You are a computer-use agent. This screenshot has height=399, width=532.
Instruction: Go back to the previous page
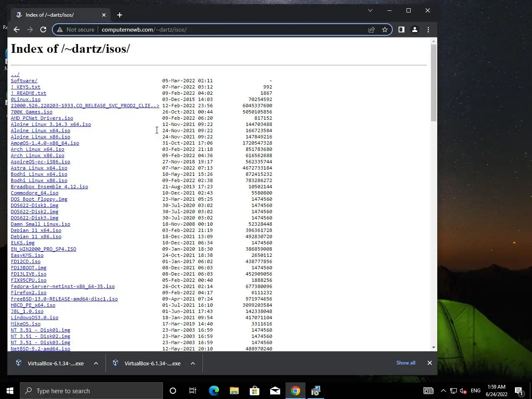pyautogui.click(x=17, y=30)
